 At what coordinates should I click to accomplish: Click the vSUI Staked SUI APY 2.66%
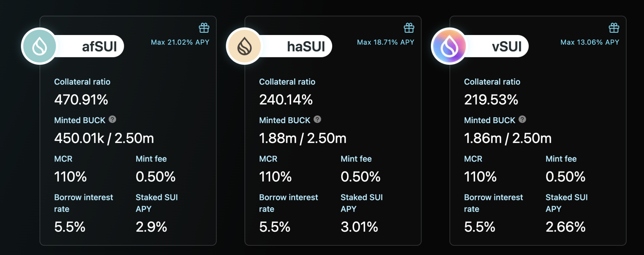[565, 227]
